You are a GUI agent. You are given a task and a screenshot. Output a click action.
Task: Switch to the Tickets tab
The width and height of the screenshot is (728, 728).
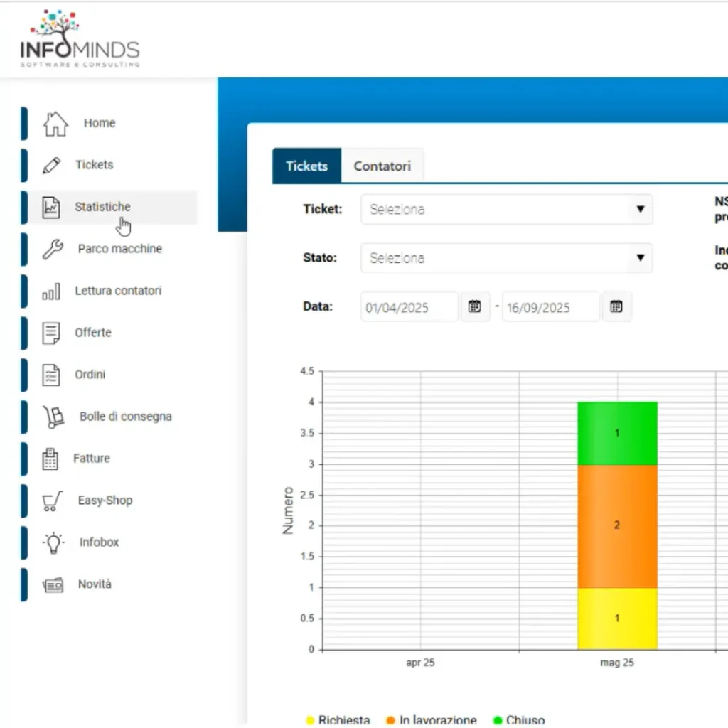click(306, 166)
